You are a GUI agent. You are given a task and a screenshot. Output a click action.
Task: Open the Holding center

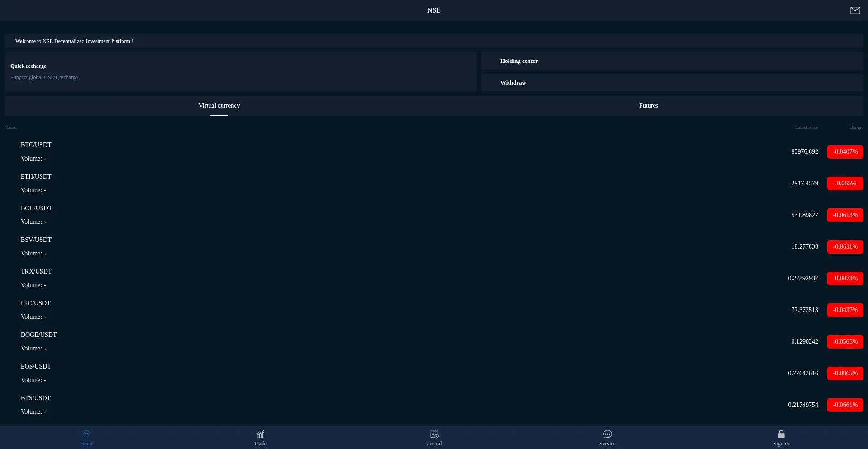pyautogui.click(x=672, y=61)
